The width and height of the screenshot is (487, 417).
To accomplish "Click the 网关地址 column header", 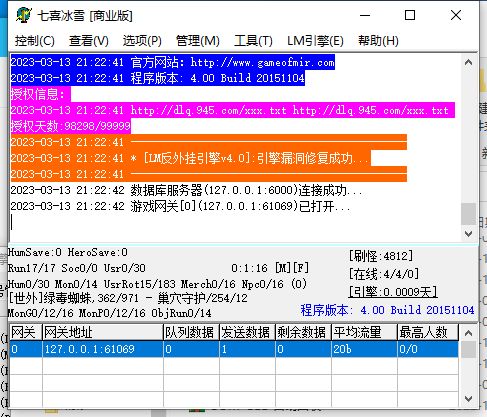I will (x=103, y=332).
